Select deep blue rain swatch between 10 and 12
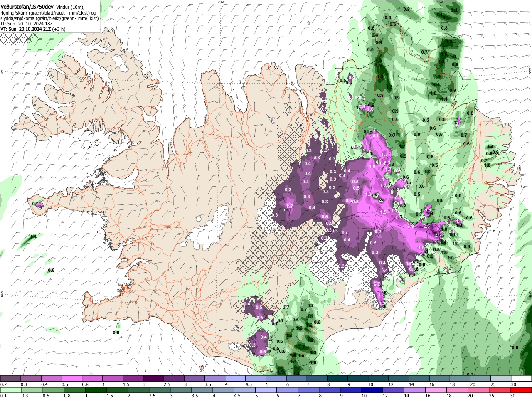532x399 pixels. tap(372, 390)
